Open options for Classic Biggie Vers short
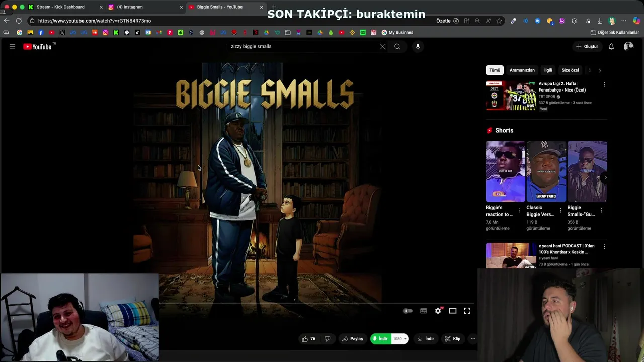644x362 pixels. pyautogui.click(x=560, y=210)
